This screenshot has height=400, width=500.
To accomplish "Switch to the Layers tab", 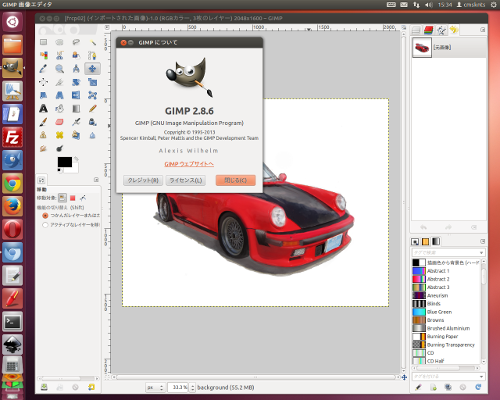I will pyautogui.click(x=416, y=30).
